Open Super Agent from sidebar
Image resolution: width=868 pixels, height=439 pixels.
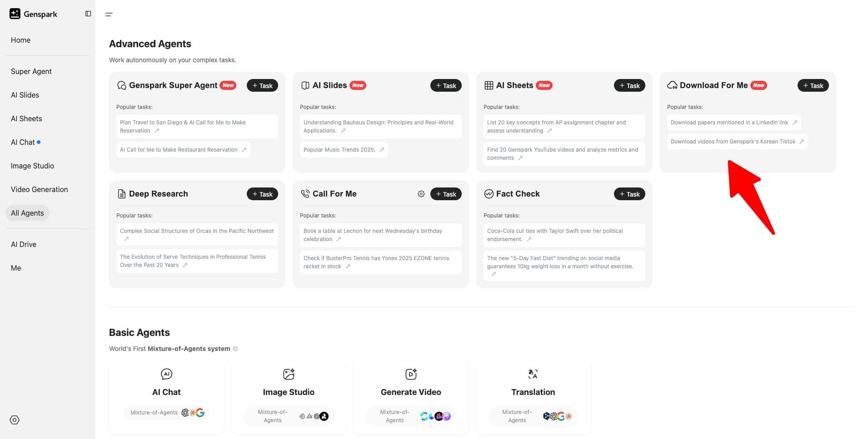click(31, 71)
